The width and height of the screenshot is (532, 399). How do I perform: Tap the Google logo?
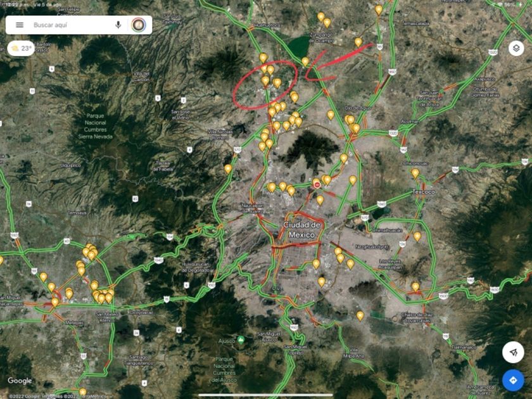coord(20,381)
